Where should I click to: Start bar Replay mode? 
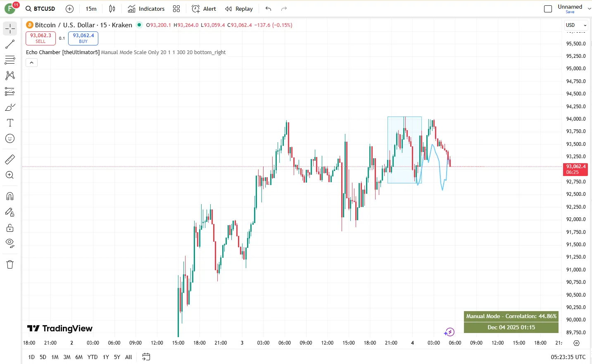[x=239, y=9]
